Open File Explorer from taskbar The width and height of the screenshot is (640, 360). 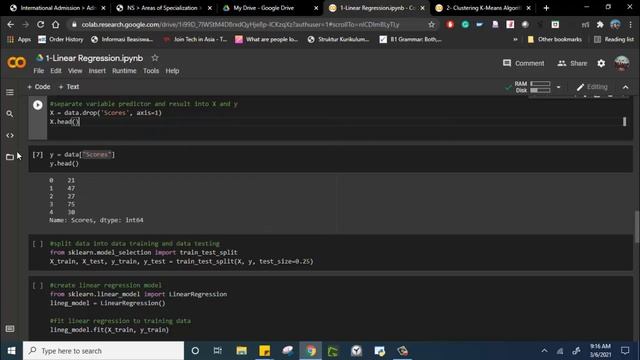pos(241,351)
